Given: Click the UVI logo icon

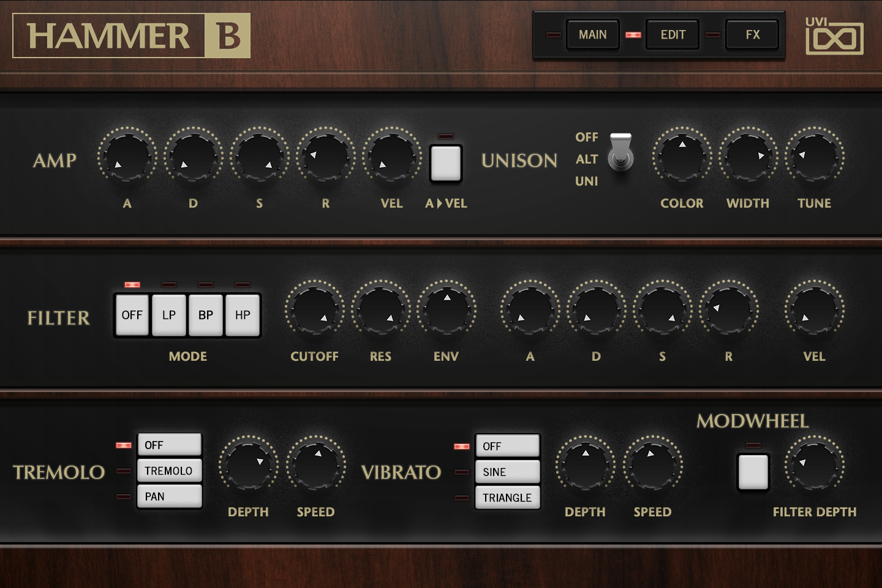Looking at the screenshot, I should 834,36.
